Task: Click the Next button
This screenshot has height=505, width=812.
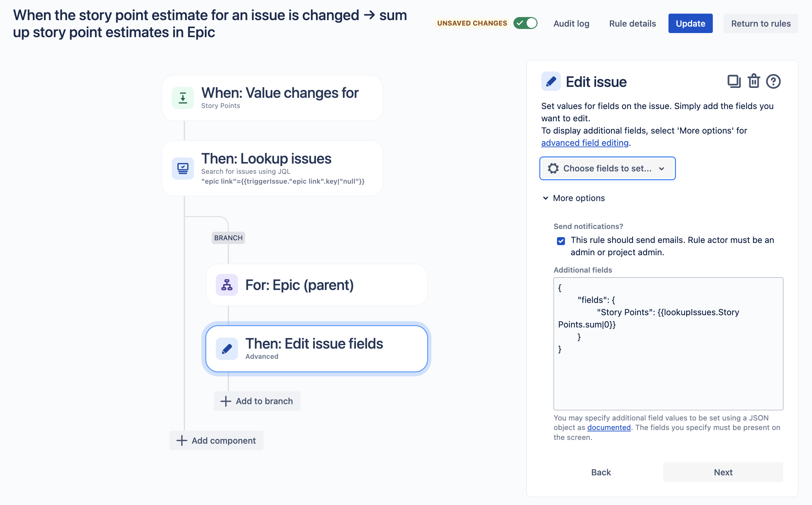Action: [x=723, y=472]
